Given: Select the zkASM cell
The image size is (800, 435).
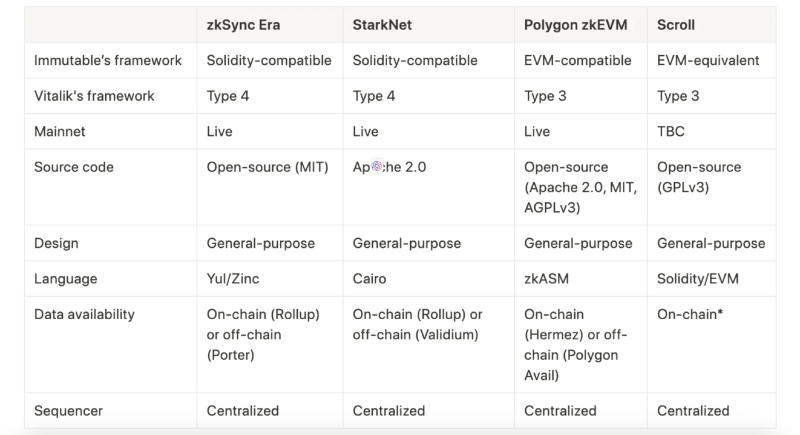Looking at the screenshot, I should pos(549,279).
